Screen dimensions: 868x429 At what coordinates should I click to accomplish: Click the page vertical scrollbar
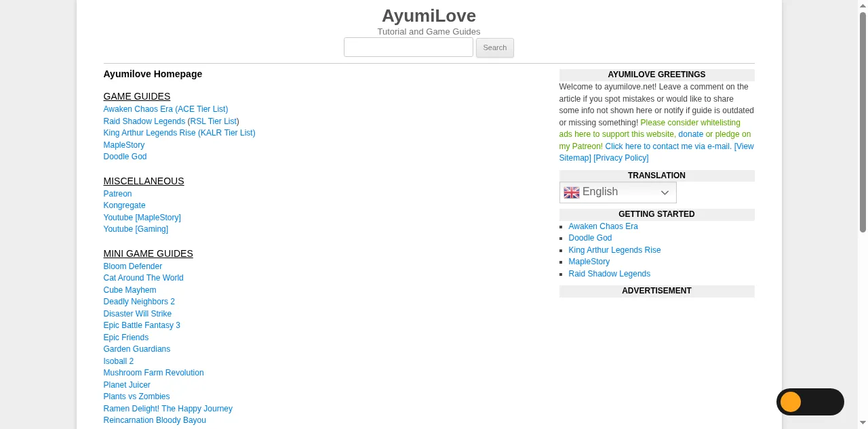click(863, 122)
